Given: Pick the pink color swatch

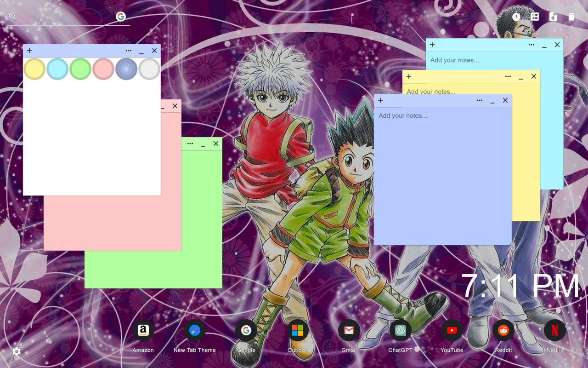Looking at the screenshot, I should pyautogui.click(x=103, y=69).
